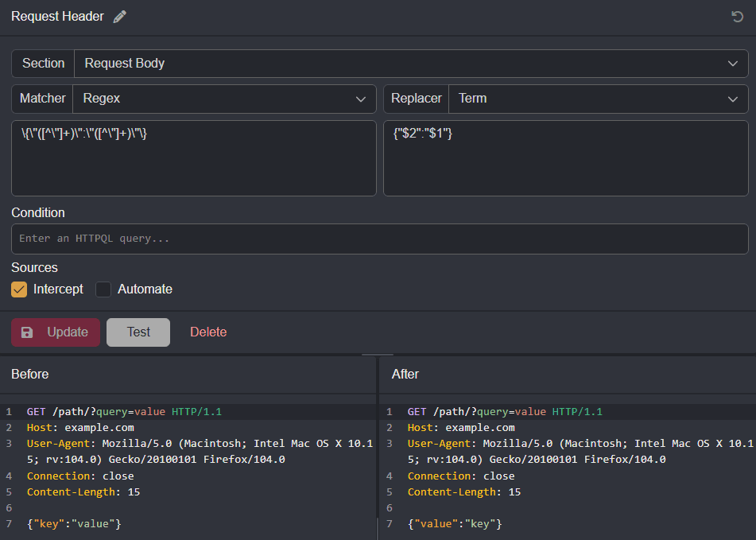The width and height of the screenshot is (756, 540).
Task: Click the Before panel header
Action: (x=30, y=374)
